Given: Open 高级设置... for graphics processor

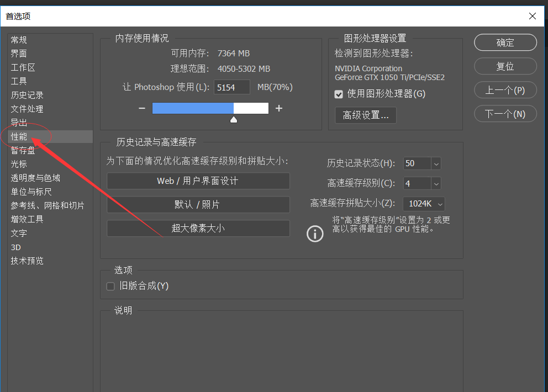Looking at the screenshot, I should point(366,115).
